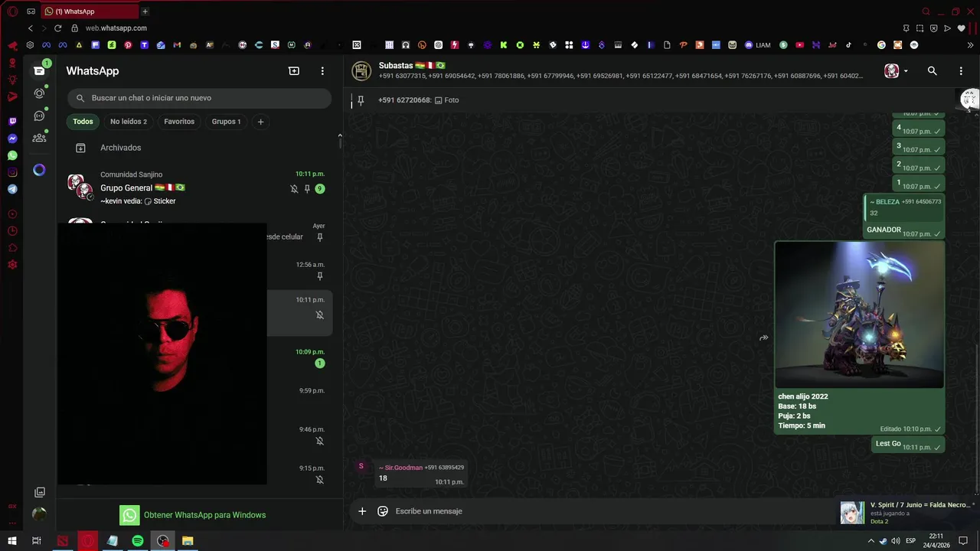Open the Chats icon in WhatsApp sidebar

tap(39, 71)
